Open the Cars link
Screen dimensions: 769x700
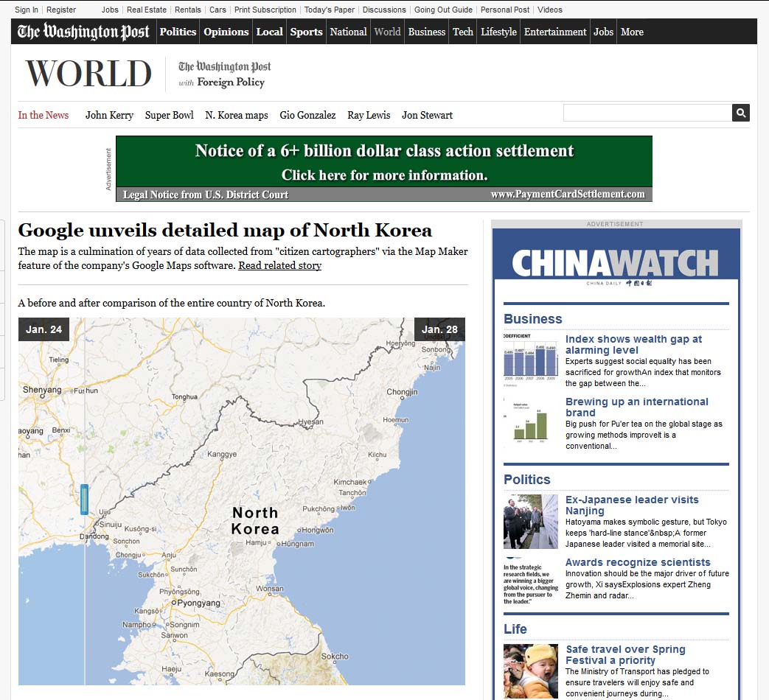pyautogui.click(x=218, y=10)
